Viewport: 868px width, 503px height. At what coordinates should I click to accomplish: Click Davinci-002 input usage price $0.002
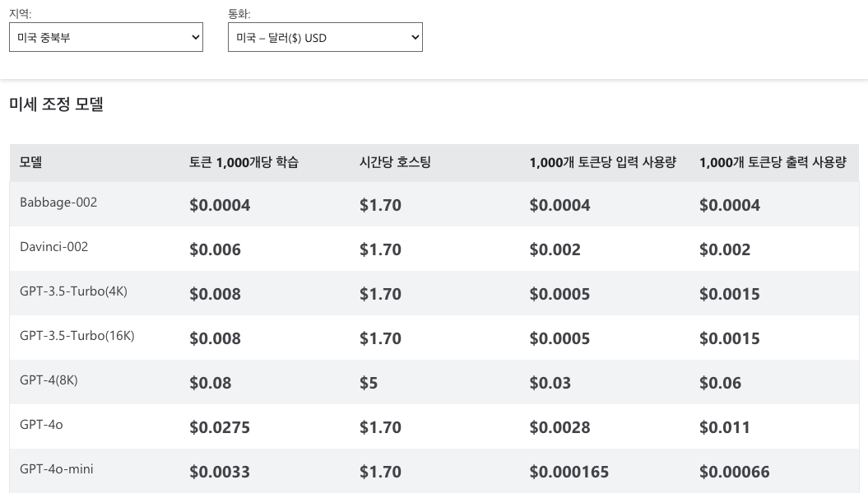tap(555, 249)
